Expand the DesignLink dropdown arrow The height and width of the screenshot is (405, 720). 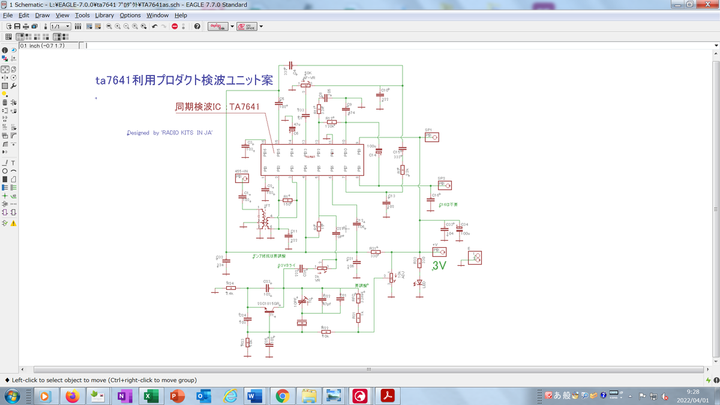(232, 26)
